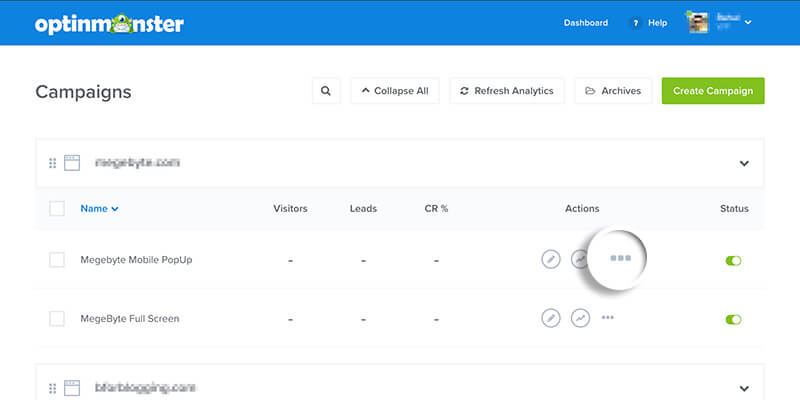
Task: Click the Help question mark icon
Action: [635, 23]
